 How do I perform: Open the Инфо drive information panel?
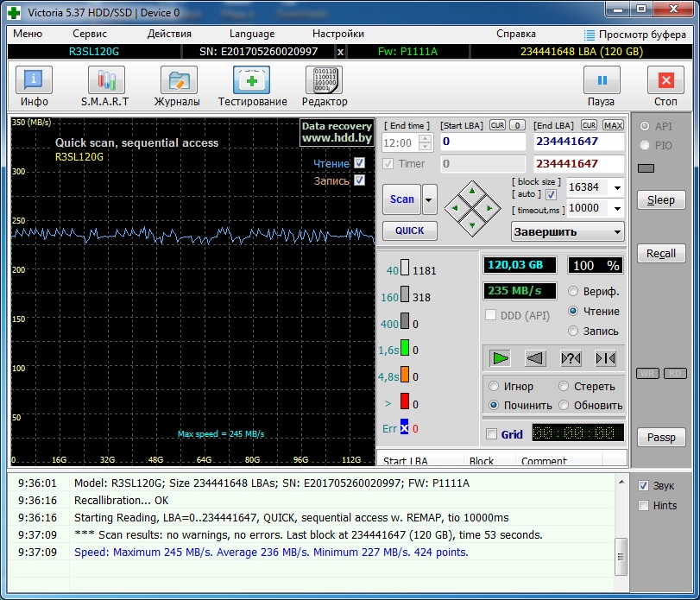point(34,86)
